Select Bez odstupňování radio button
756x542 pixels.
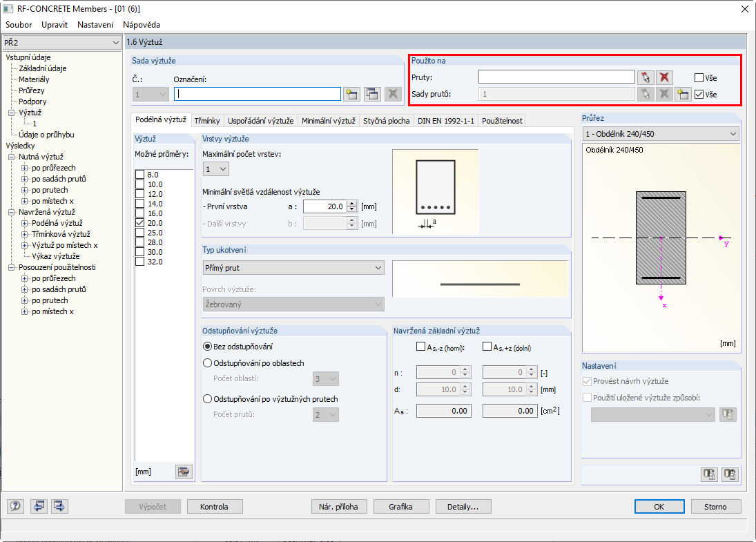(207, 346)
